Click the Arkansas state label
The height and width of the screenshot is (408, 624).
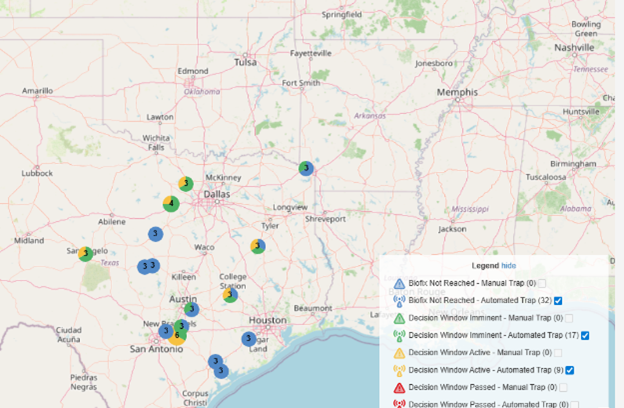coord(370,116)
